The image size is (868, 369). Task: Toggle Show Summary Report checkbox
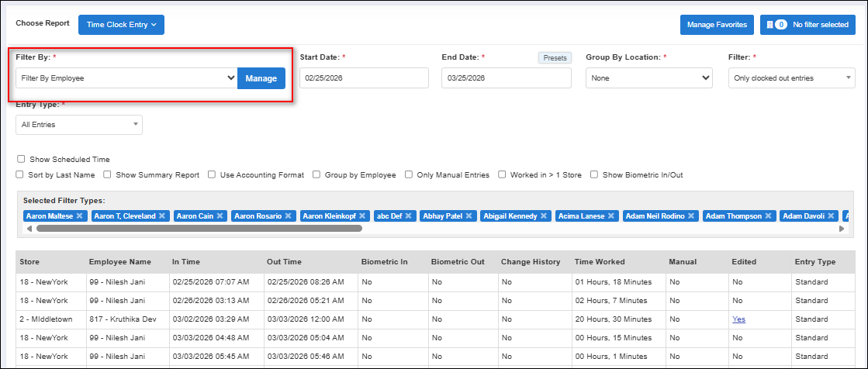[x=108, y=175]
